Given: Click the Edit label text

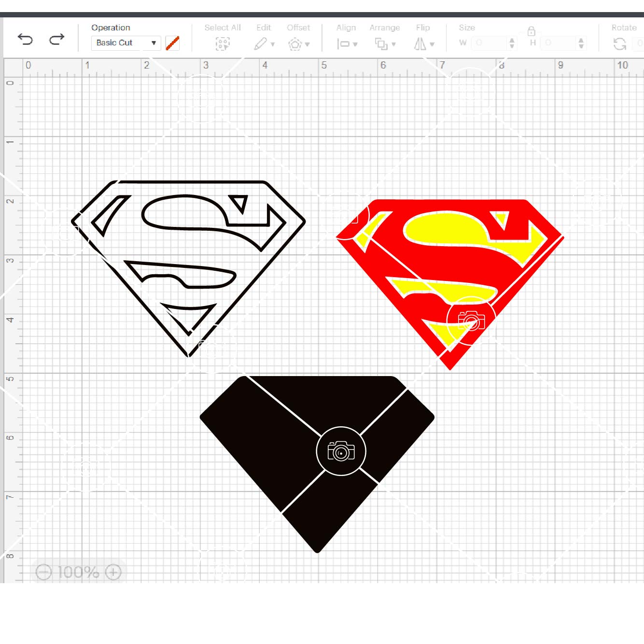Looking at the screenshot, I should 264,28.
